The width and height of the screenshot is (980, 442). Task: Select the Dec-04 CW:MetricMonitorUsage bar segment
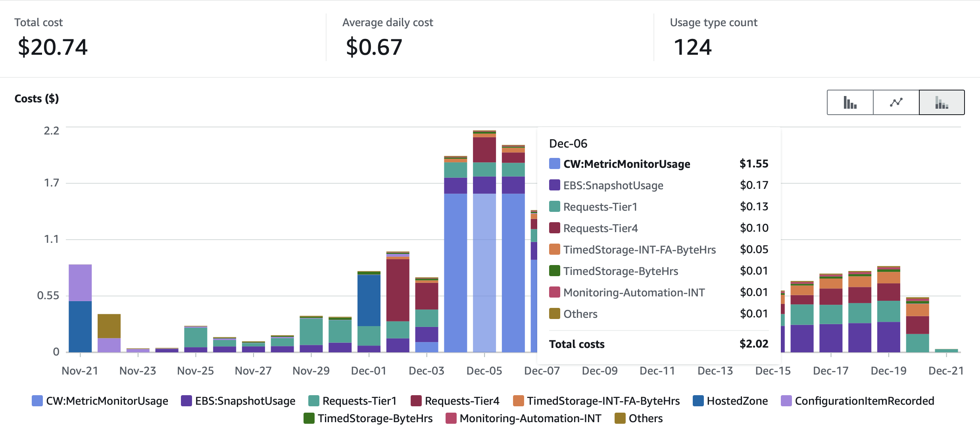tap(455, 273)
